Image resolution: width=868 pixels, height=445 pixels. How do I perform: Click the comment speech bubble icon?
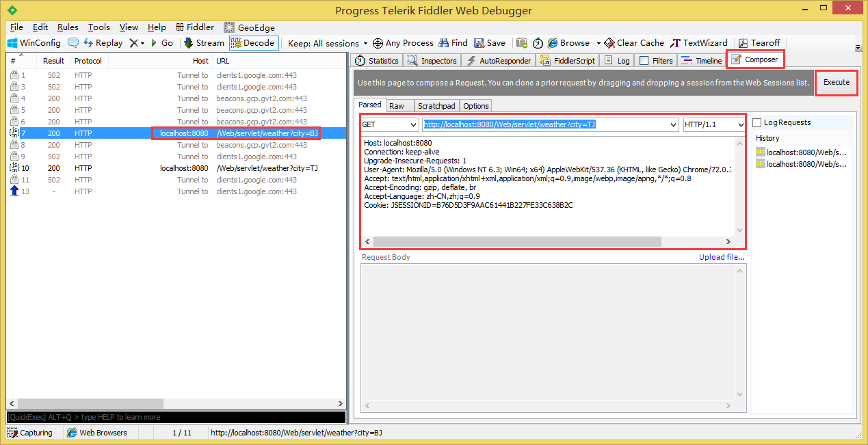pyautogui.click(x=73, y=43)
